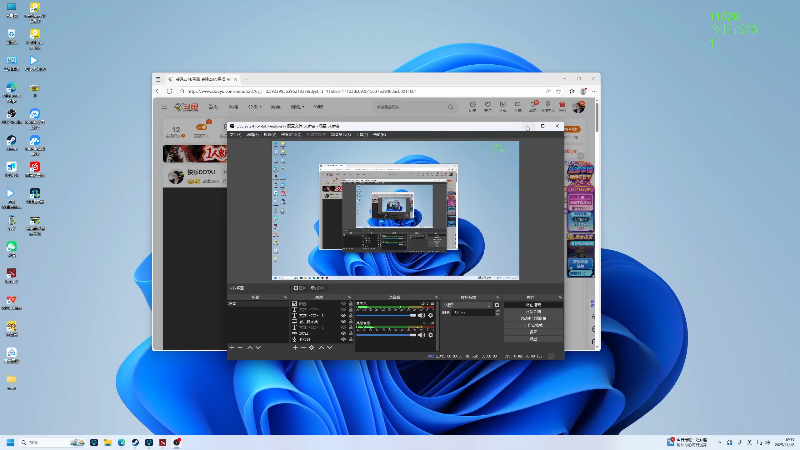
Task: Pop out the Controls dock via its header icon
Action: click(x=560, y=297)
